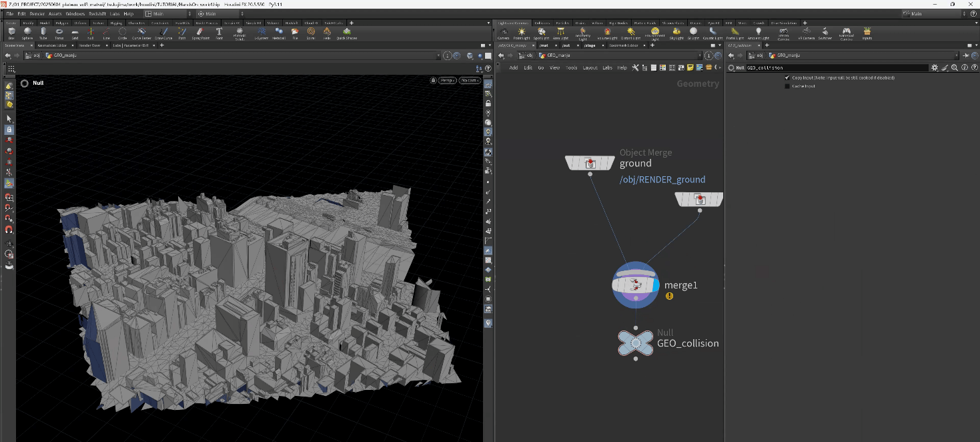This screenshot has height=442, width=980.
Task: Click the obj path button in viewport
Action: click(33, 55)
